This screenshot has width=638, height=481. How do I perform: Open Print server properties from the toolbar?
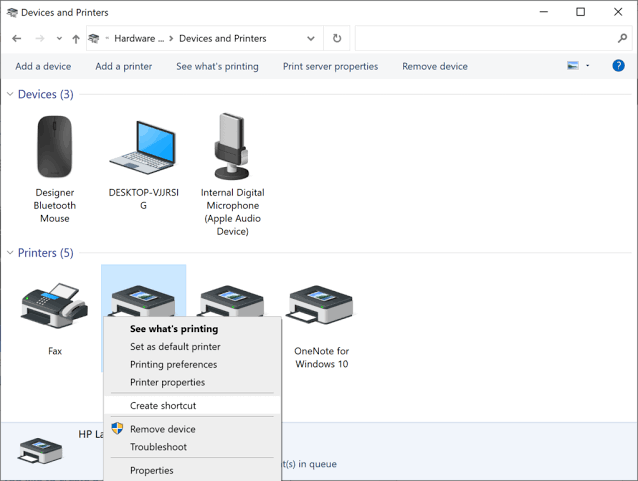(x=330, y=66)
